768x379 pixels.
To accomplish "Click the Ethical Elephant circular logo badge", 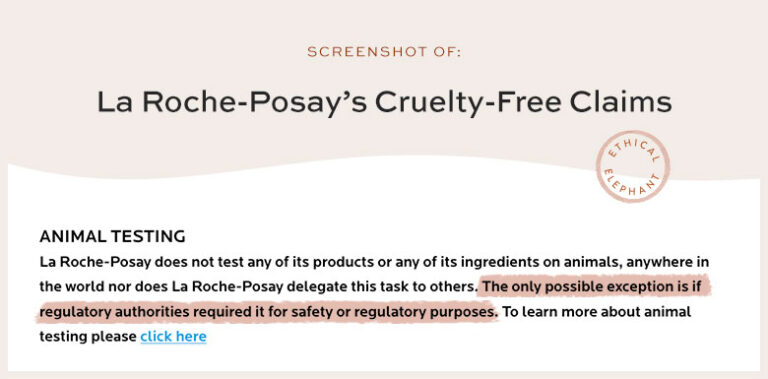I will [632, 166].
